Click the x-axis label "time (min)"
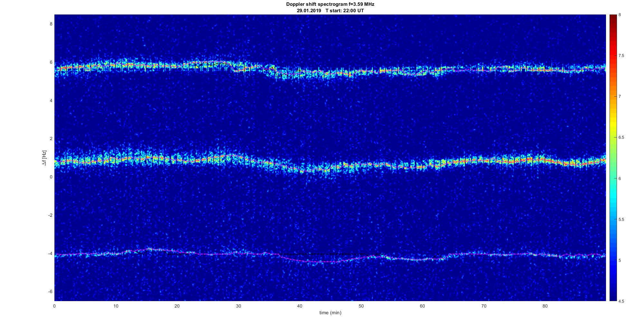Image resolution: width=644 pixels, height=323 pixels. click(x=330, y=313)
